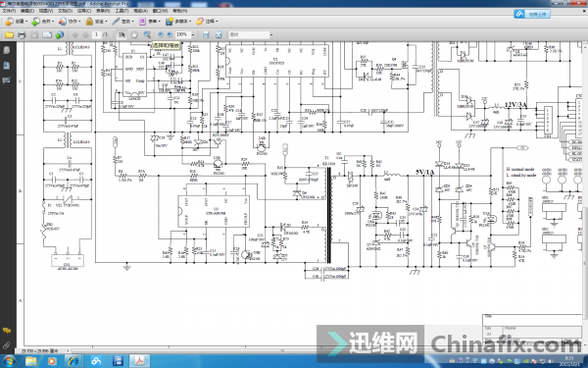Activate the marquee zoom magnifier tool
This screenshot has width=588, height=368.
pos(147,34)
